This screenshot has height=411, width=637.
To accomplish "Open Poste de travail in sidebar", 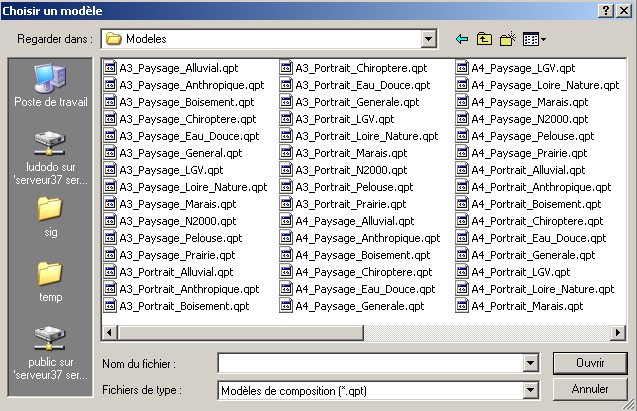I will click(49, 85).
